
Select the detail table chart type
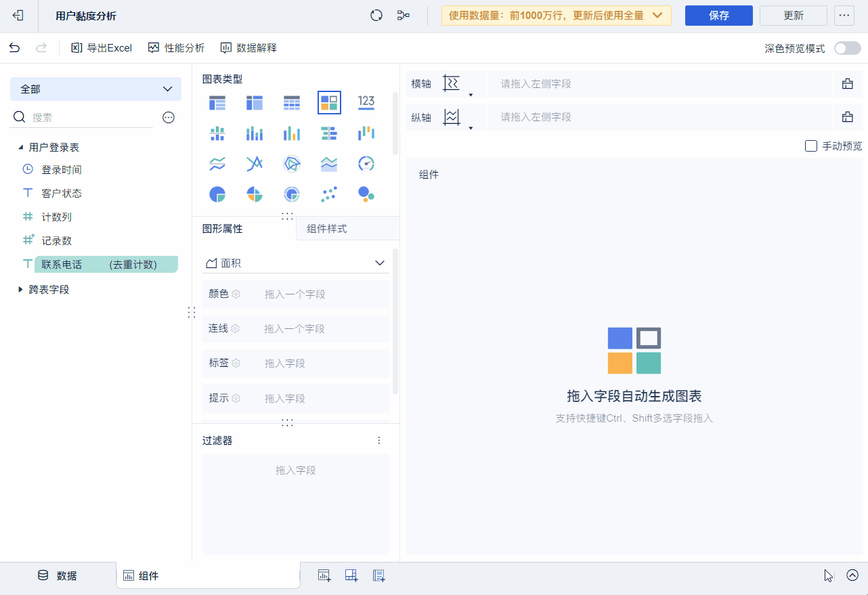tap(292, 103)
